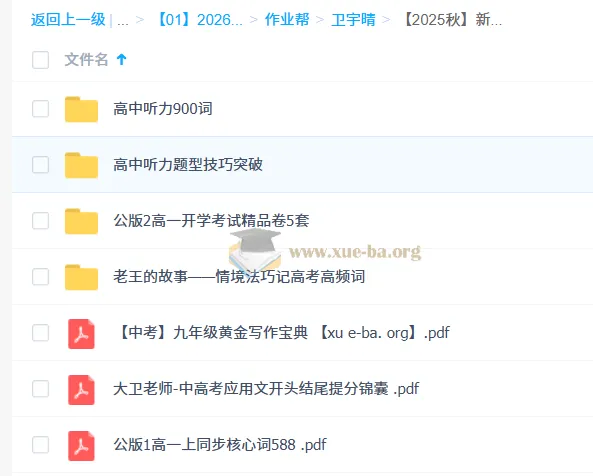
Task: Click the PDF icon for 大卫老师 file
Action: (81, 390)
